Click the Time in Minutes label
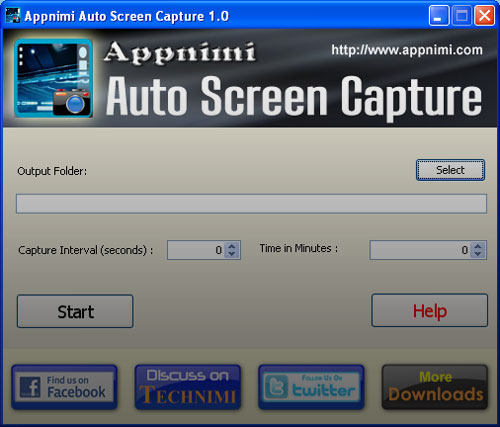 [299, 248]
